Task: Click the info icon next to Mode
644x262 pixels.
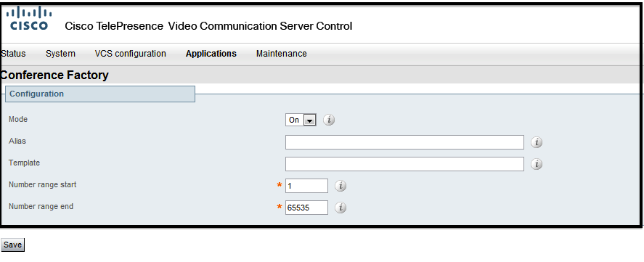Action: point(329,120)
